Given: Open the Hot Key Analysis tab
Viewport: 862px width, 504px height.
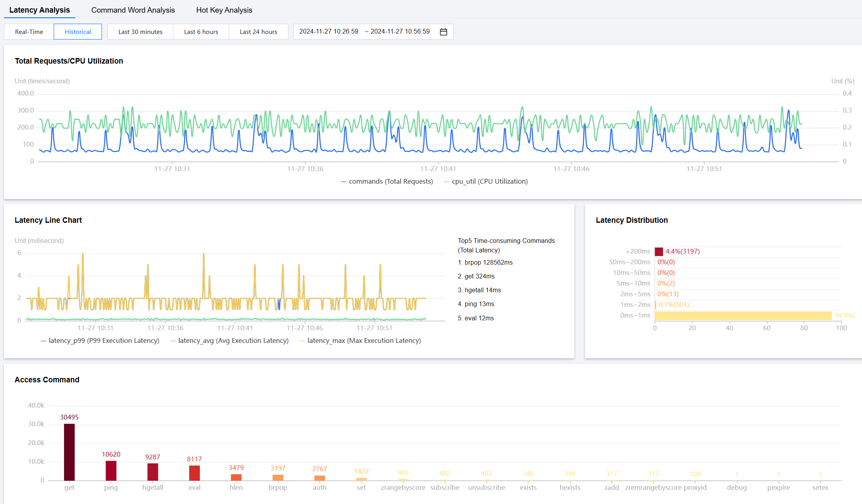Looking at the screenshot, I should (x=224, y=10).
